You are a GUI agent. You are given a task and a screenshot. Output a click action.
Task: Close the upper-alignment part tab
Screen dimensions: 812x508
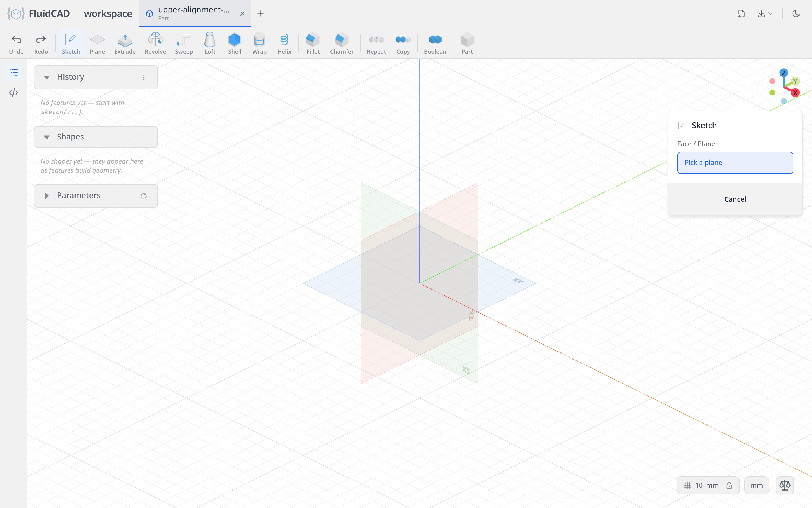[x=242, y=14]
